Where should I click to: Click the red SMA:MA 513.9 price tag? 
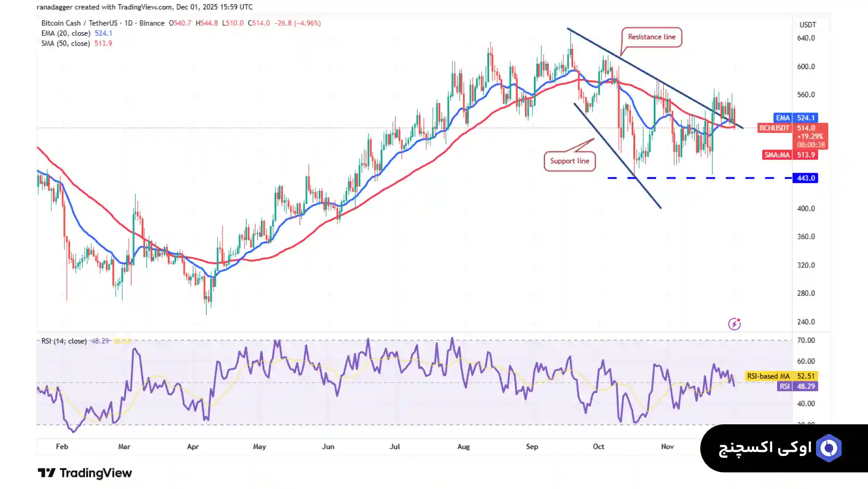[790, 155]
